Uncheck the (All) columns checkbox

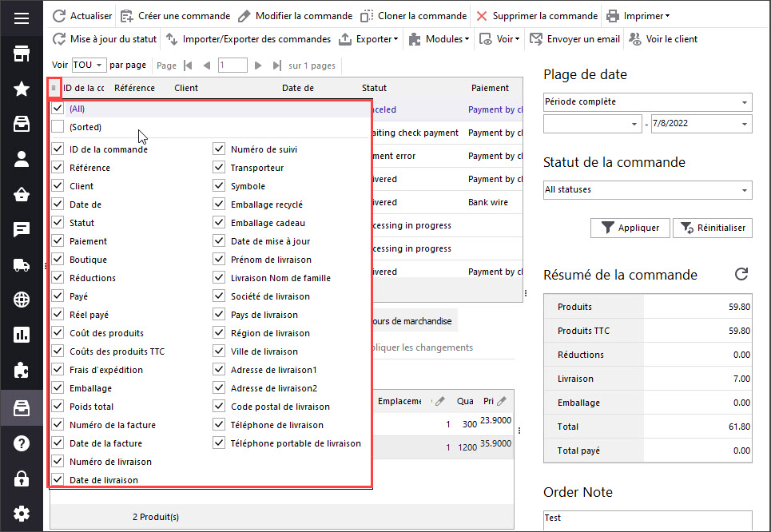pyautogui.click(x=58, y=108)
